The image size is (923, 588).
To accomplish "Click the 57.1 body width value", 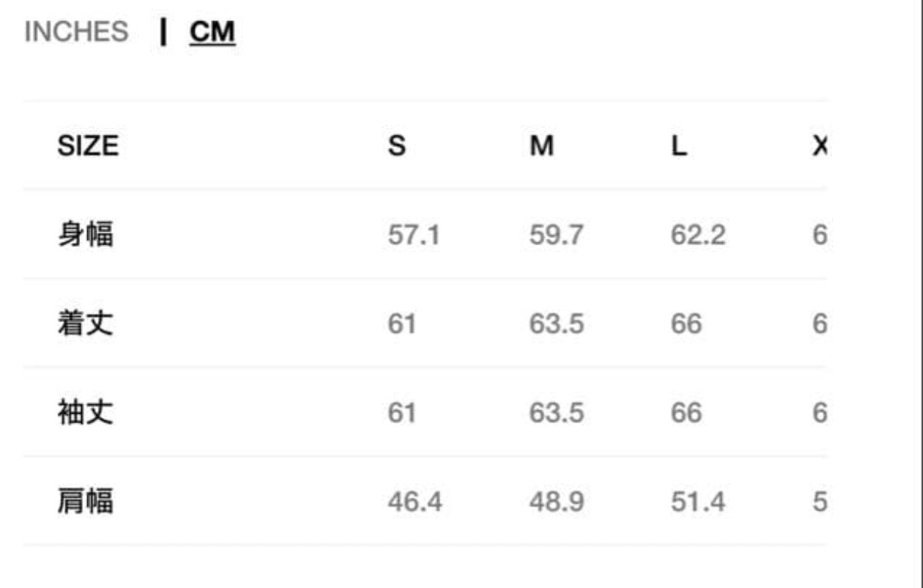I will tap(414, 235).
